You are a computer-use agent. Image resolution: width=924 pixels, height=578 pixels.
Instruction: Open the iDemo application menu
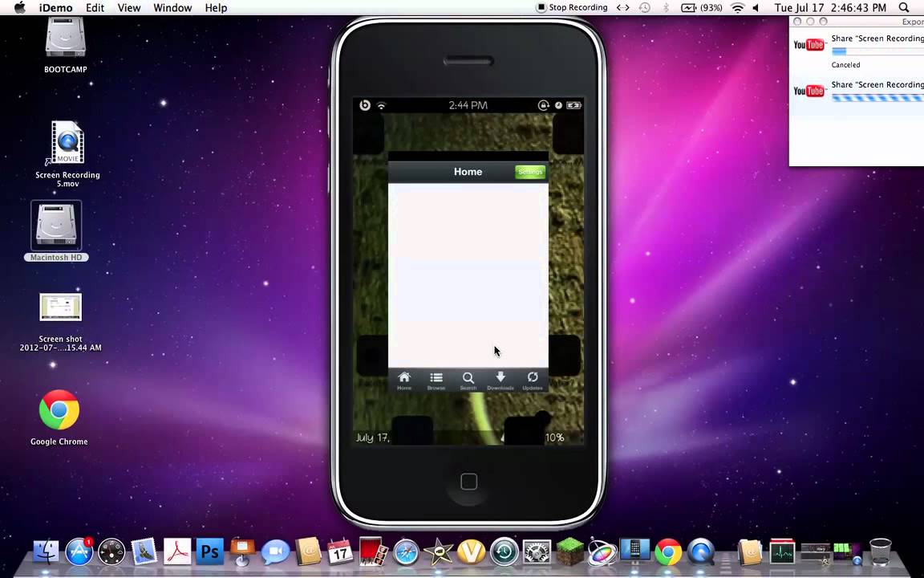(x=56, y=8)
